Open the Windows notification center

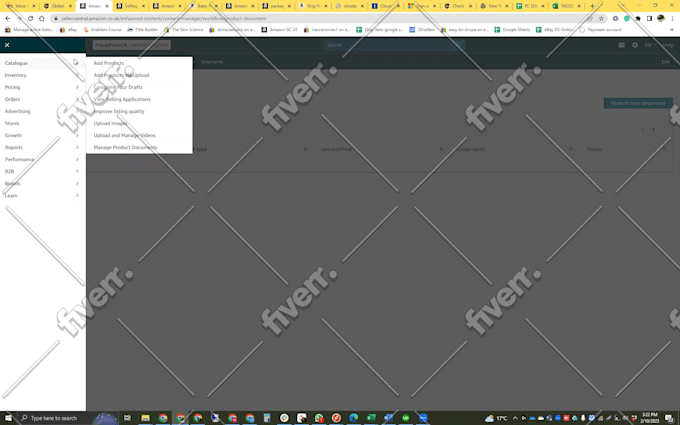tap(670, 418)
